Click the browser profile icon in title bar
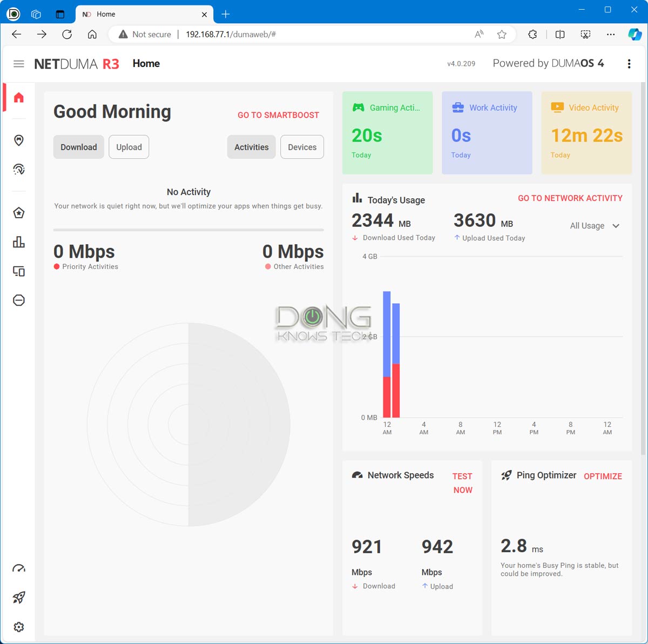Screen dimensions: 648x644 13,14
